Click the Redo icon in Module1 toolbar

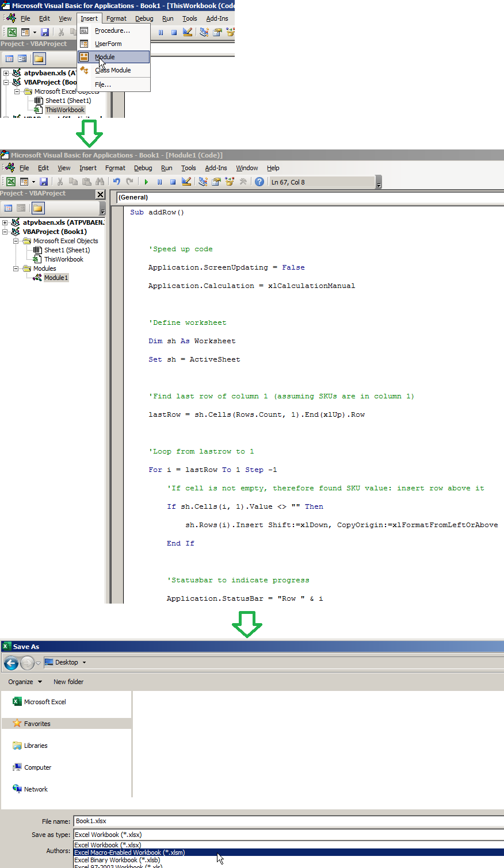[x=129, y=182]
